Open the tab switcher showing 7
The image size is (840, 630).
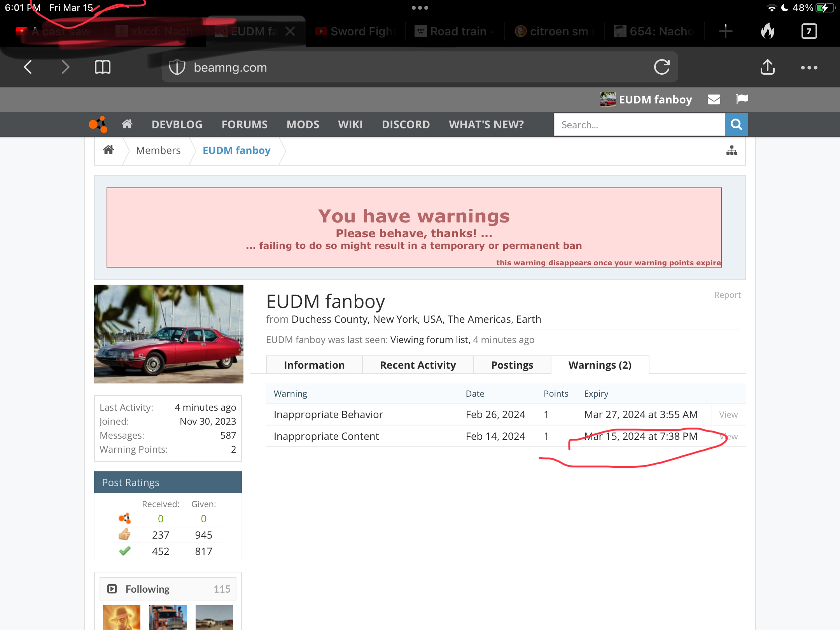pos(809,31)
